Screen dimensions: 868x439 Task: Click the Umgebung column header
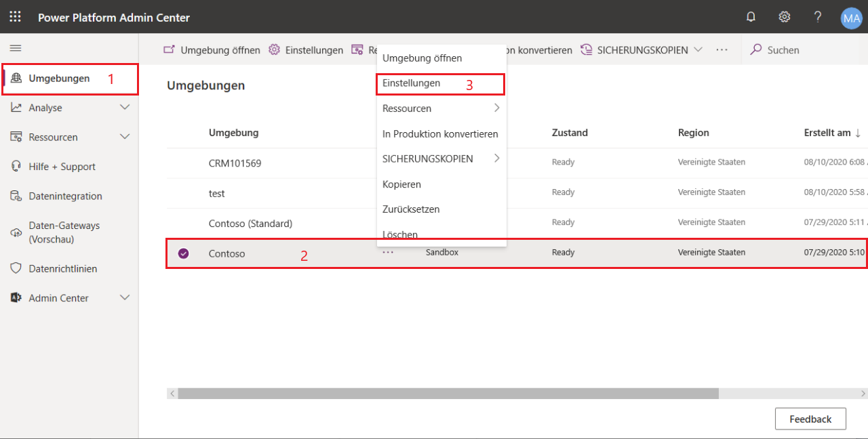(233, 133)
